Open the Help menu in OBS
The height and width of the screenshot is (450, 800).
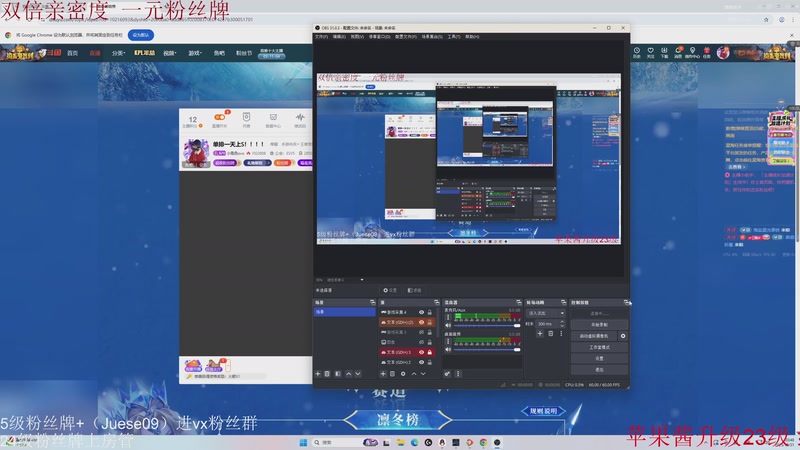472,37
